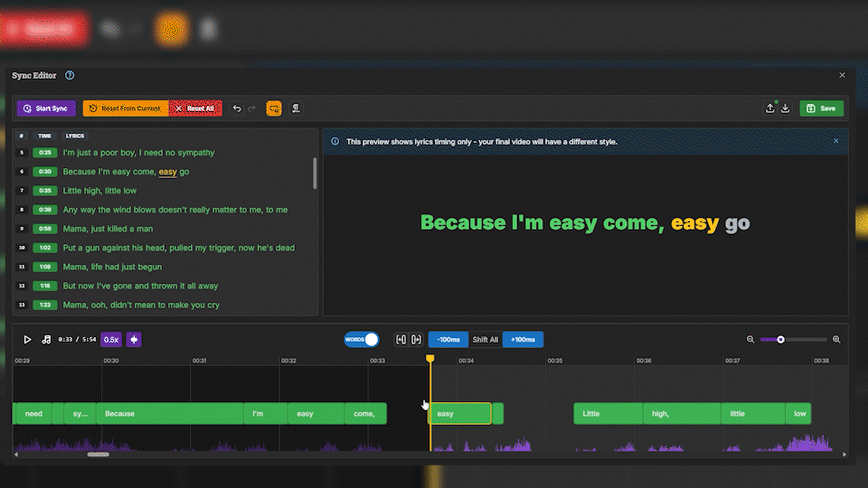
Task: Select line 'Mama, ooh, didn't mean to'
Action: [141, 305]
